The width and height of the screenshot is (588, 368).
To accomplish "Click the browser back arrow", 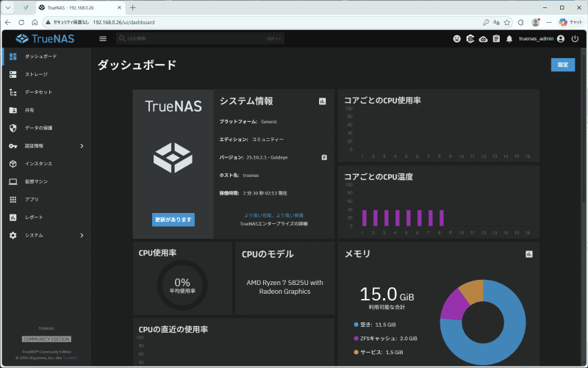I will click(8, 23).
